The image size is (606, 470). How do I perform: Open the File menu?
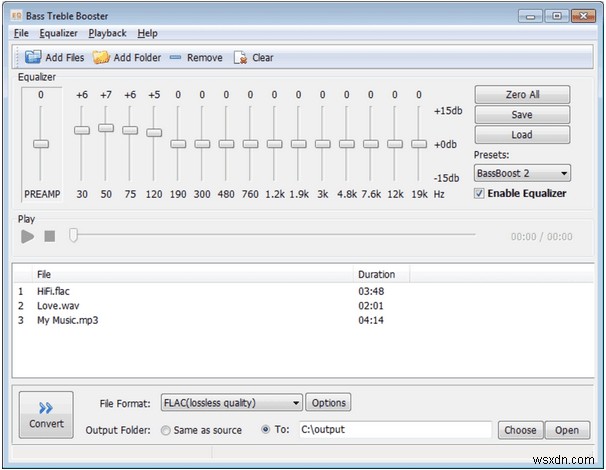21,33
